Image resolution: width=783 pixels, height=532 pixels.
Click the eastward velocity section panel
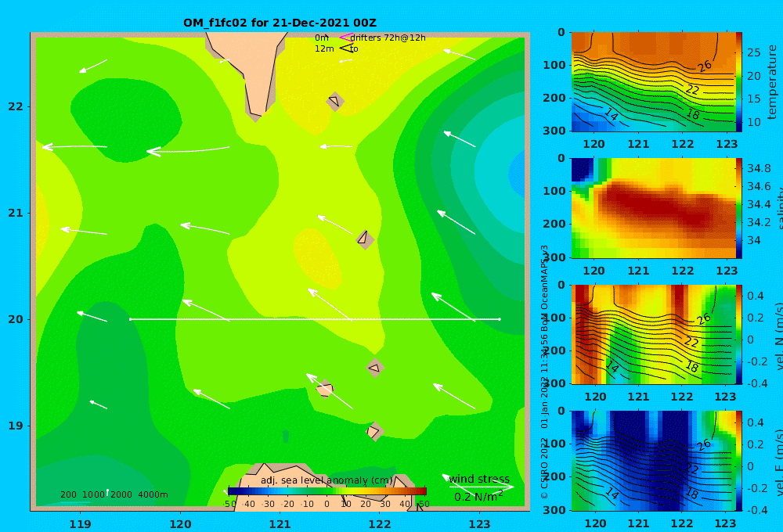[x=653, y=461]
